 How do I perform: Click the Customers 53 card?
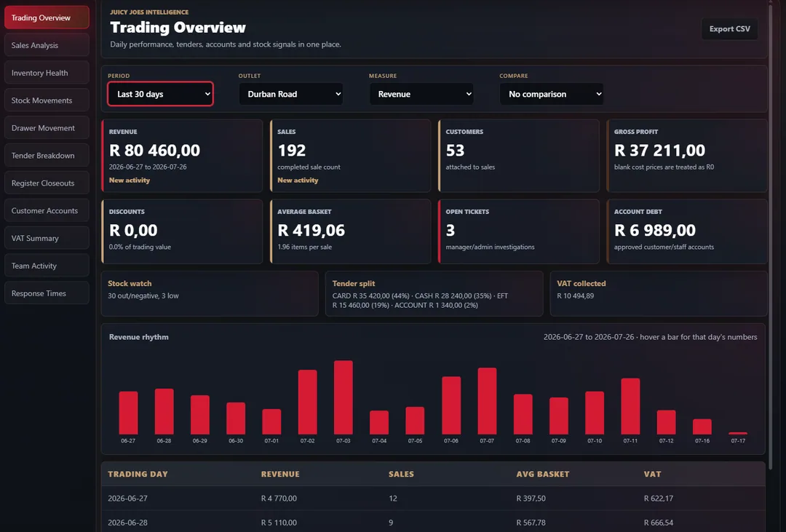coord(519,156)
